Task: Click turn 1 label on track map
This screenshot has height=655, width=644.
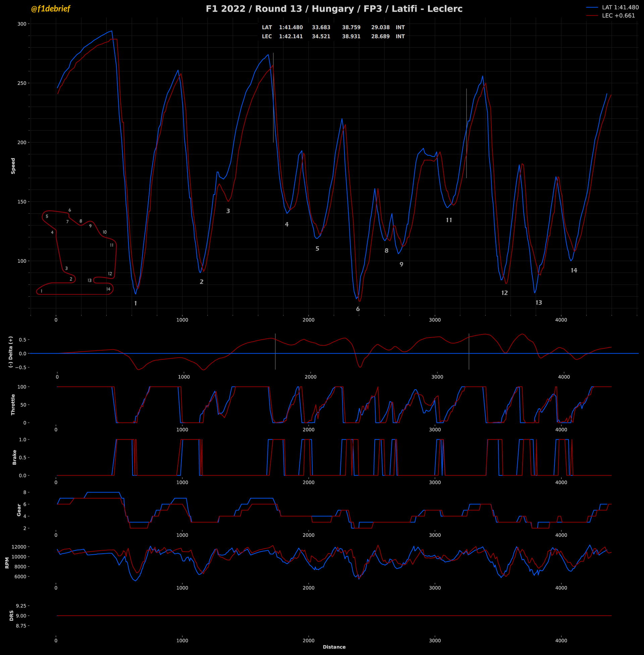Action: [x=42, y=291]
